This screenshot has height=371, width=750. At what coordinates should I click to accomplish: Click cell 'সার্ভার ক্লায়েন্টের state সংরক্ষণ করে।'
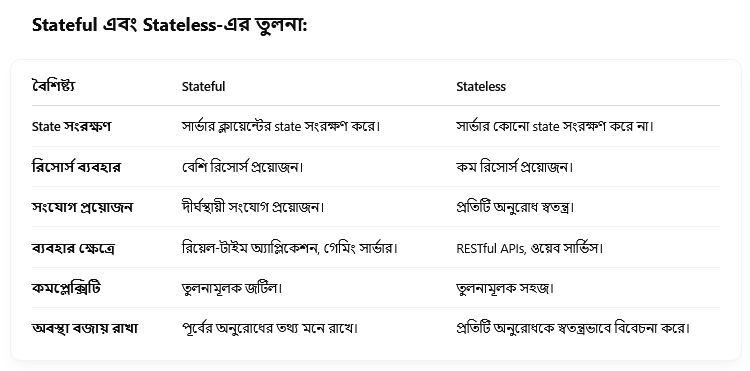pos(281,126)
